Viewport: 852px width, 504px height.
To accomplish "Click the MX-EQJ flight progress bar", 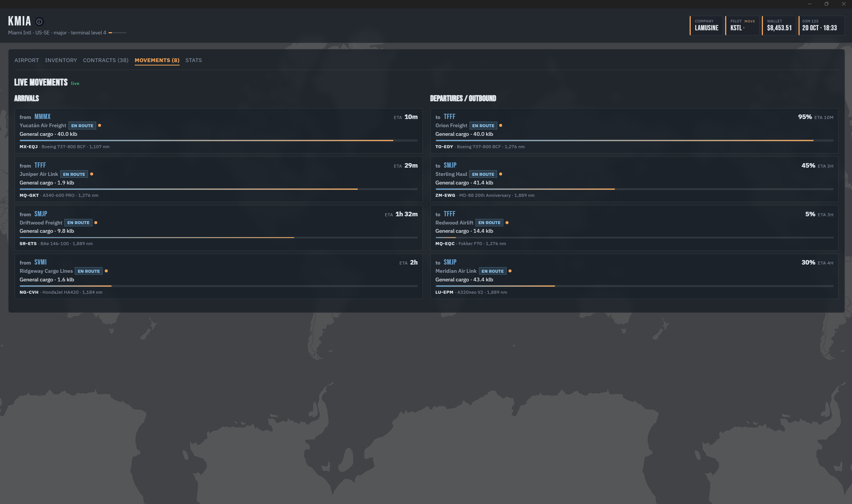I will point(219,141).
